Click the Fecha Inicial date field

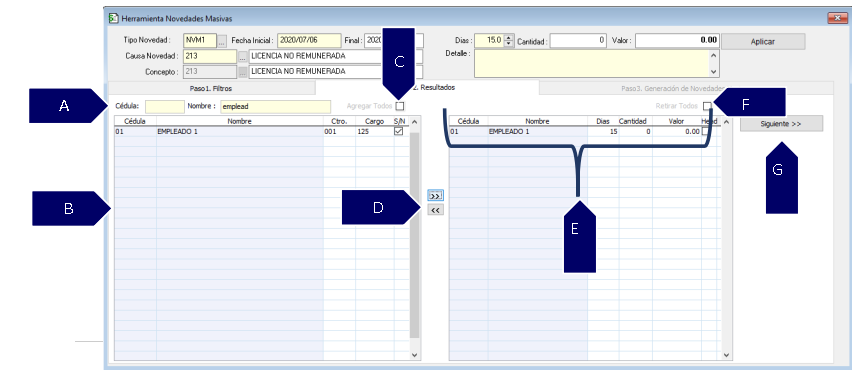(x=309, y=41)
